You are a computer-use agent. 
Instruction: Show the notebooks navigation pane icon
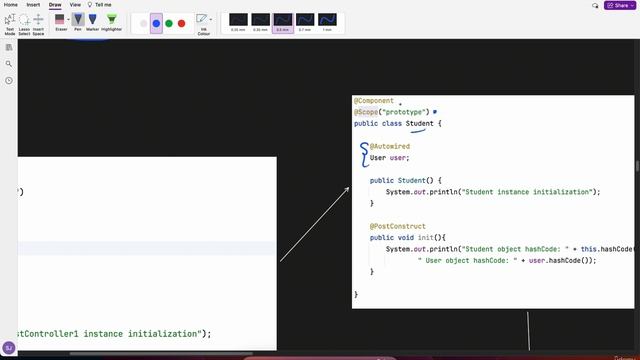pos(9,47)
